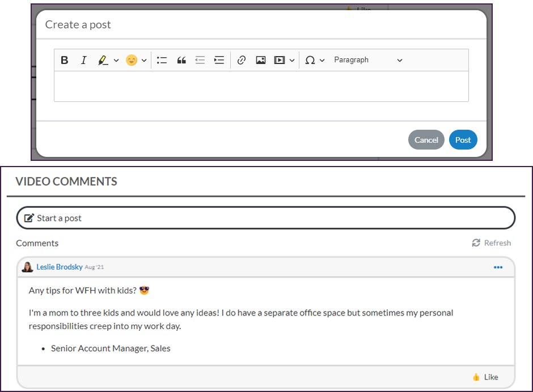Insert a hyperlink
The width and height of the screenshot is (533, 392).
point(242,60)
